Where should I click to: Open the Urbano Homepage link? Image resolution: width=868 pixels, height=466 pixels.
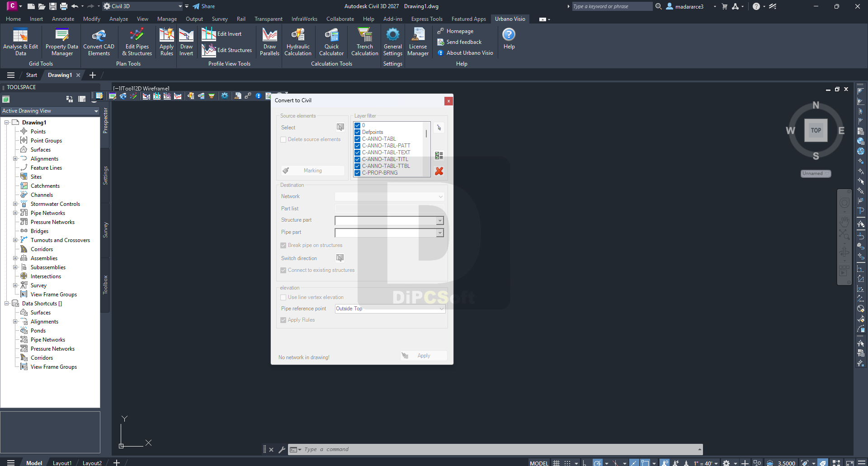(456, 31)
